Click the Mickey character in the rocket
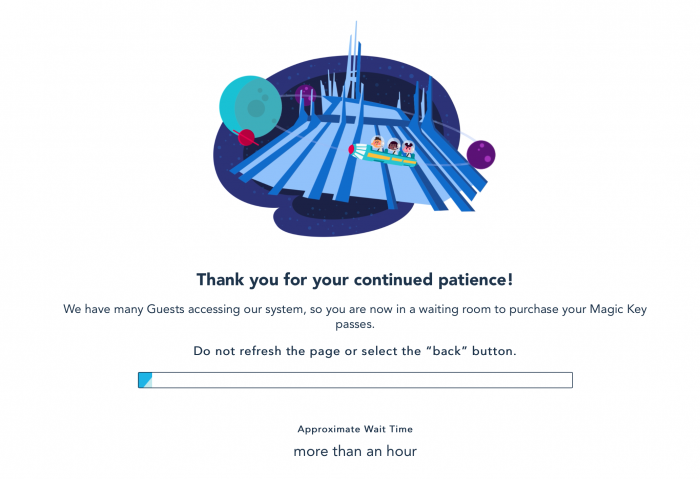The height and width of the screenshot is (479, 700). click(408, 149)
